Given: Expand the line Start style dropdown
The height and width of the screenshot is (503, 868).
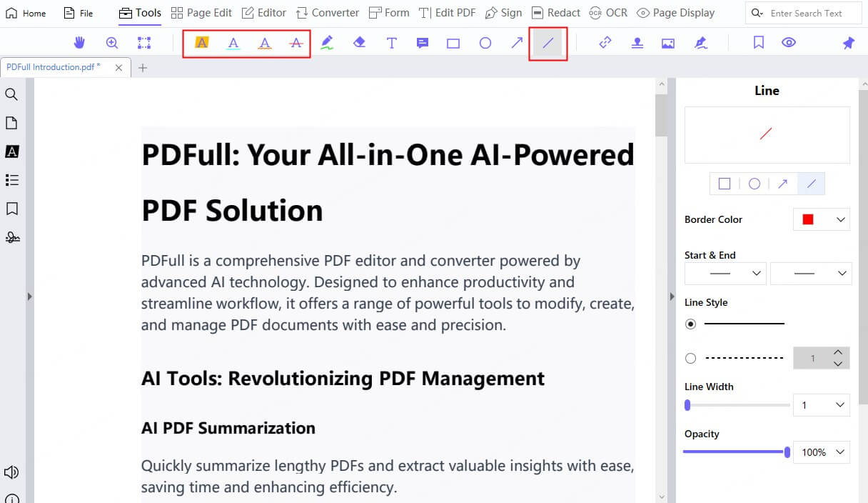Looking at the screenshot, I should pos(725,273).
